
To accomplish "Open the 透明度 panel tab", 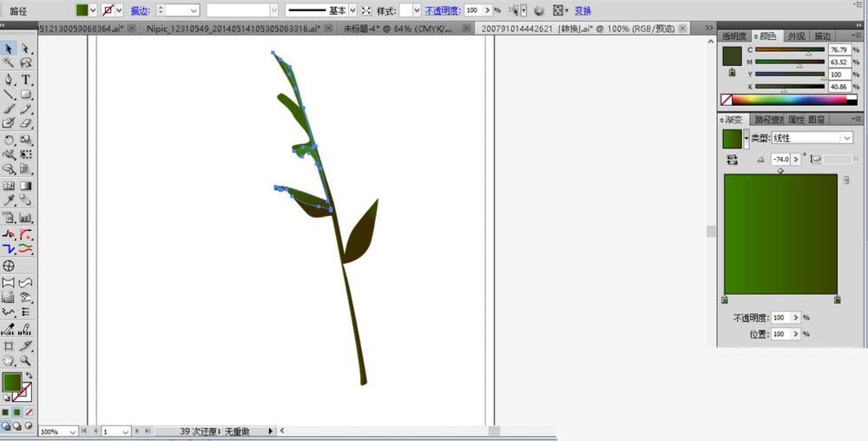I will pyautogui.click(x=734, y=36).
